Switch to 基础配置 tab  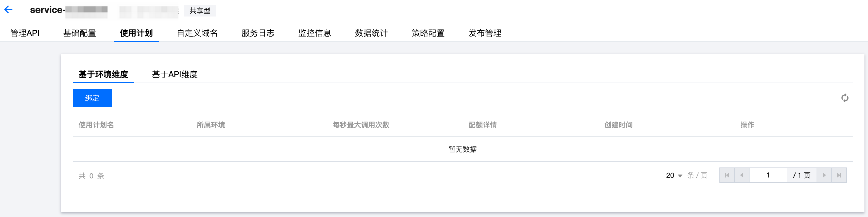point(79,33)
